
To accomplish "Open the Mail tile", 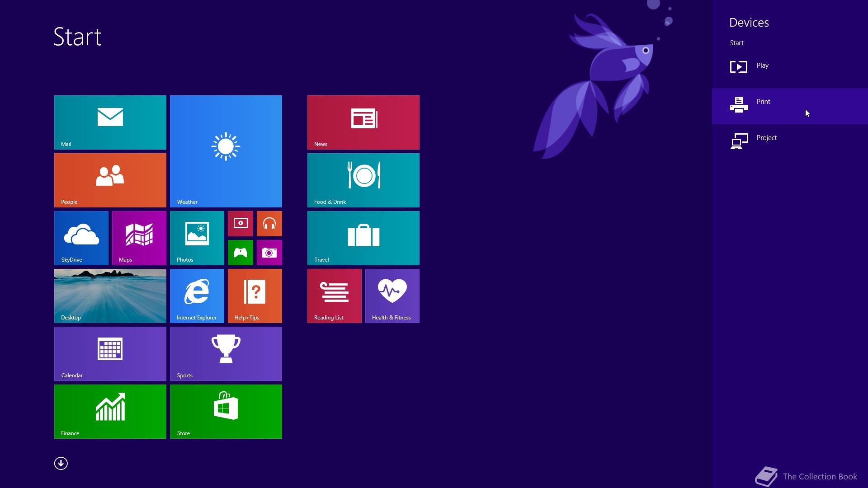I will [x=110, y=122].
